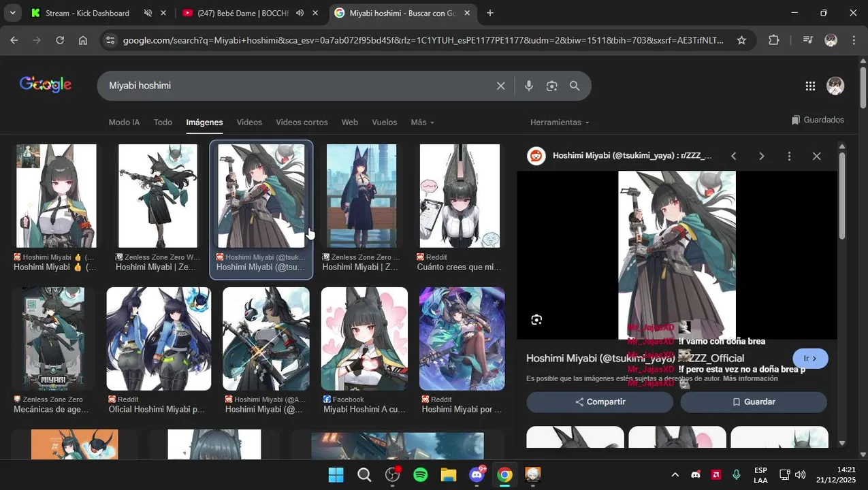Select the Todo search tab
The width and height of the screenshot is (868, 490).
coord(163,122)
